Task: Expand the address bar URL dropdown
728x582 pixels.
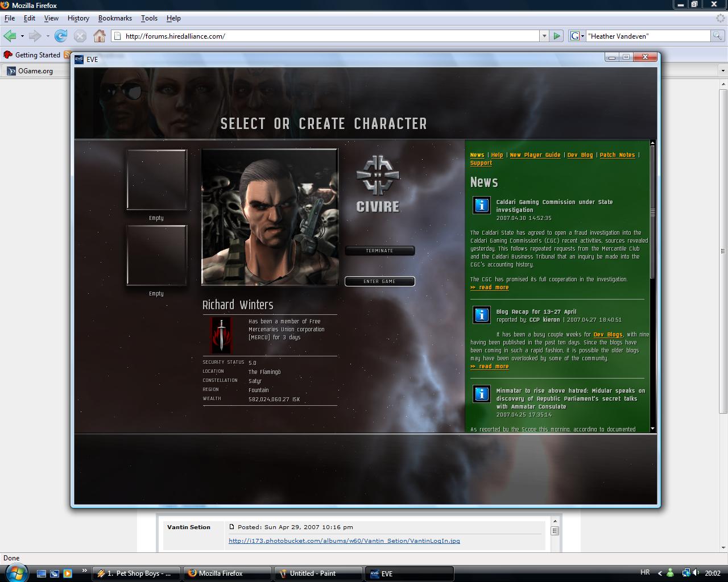Action: pyautogui.click(x=544, y=36)
